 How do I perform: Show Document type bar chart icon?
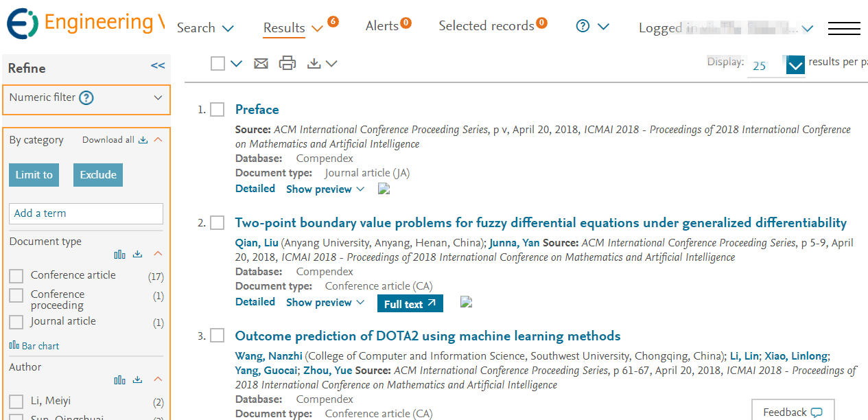tap(120, 254)
